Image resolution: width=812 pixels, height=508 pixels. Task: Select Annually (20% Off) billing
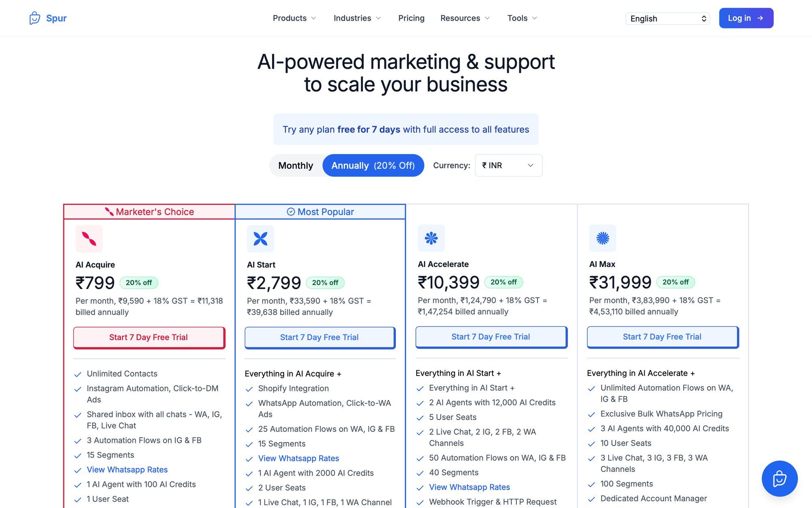click(x=373, y=165)
